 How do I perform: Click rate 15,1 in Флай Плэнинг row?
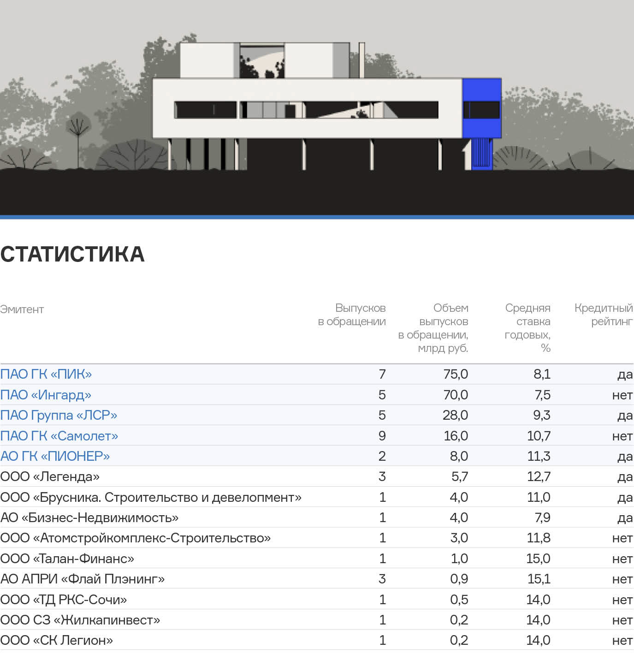(x=539, y=579)
